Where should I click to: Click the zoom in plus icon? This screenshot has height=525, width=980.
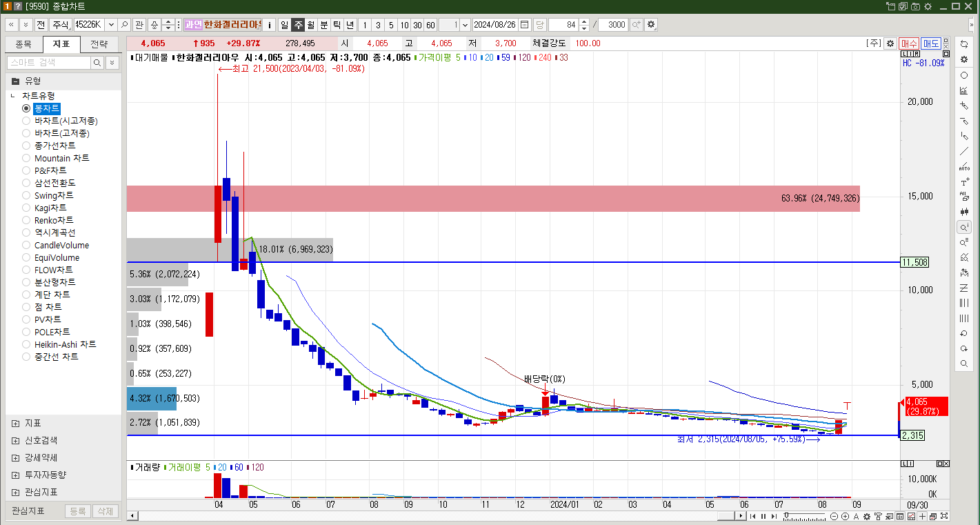pyautogui.click(x=846, y=516)
